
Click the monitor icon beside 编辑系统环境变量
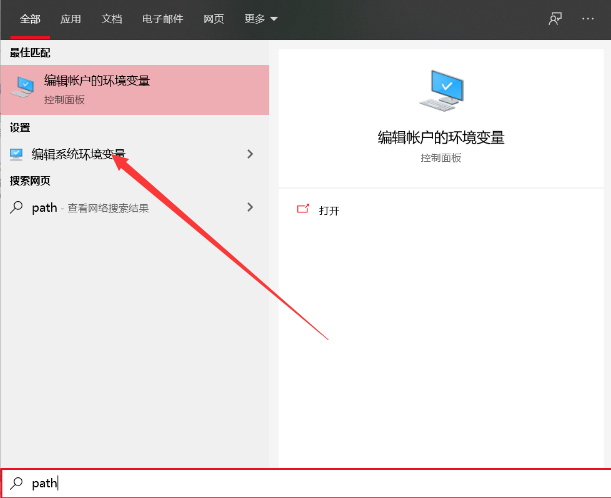coord(16,154)
